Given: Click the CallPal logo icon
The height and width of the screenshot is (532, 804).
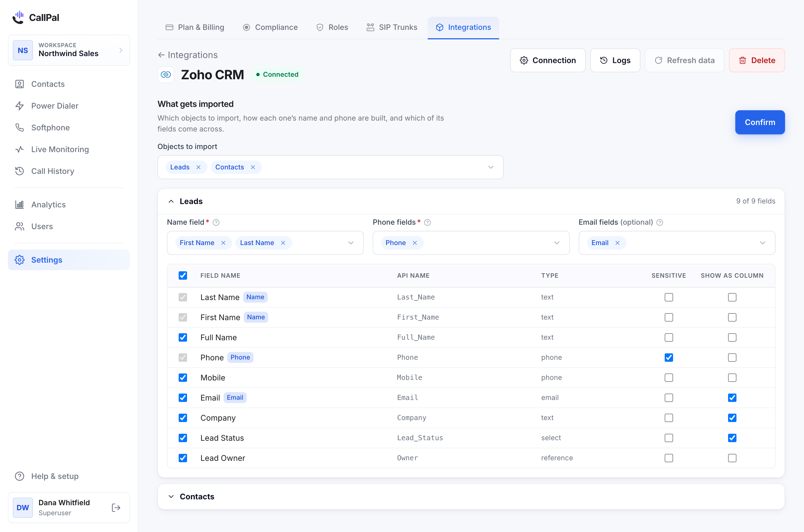Looking at the screenshot, I should pos(18,17).
